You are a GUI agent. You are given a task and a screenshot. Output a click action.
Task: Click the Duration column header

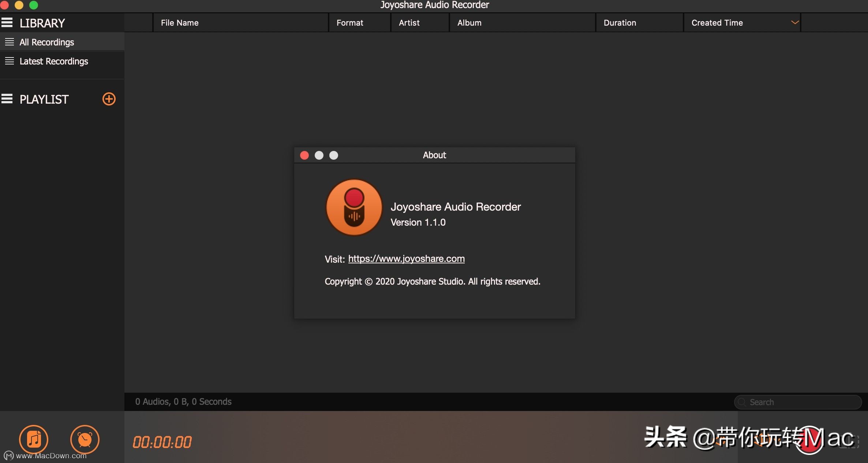620,23
